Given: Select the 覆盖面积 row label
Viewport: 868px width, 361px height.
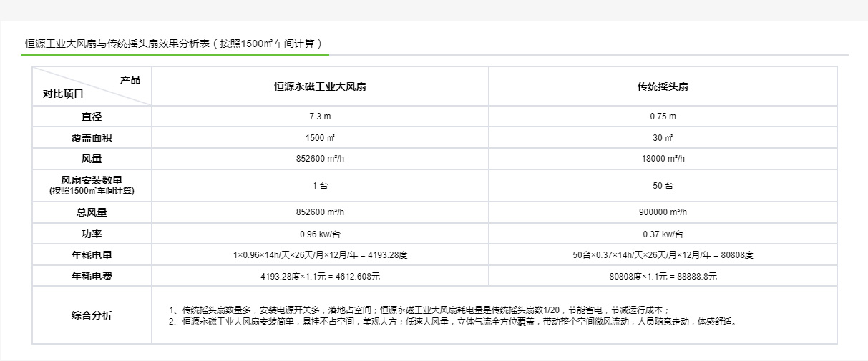Looking at the screenshot, I should 92,138.
